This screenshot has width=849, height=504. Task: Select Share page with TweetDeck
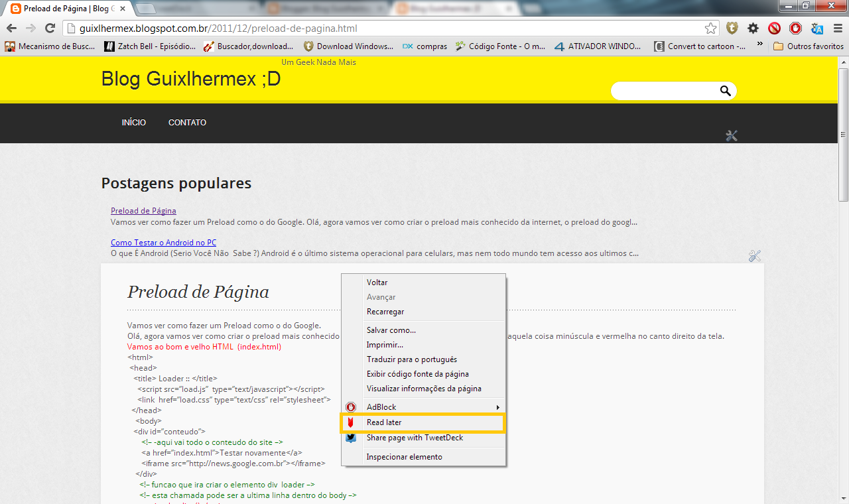[423, 438]
